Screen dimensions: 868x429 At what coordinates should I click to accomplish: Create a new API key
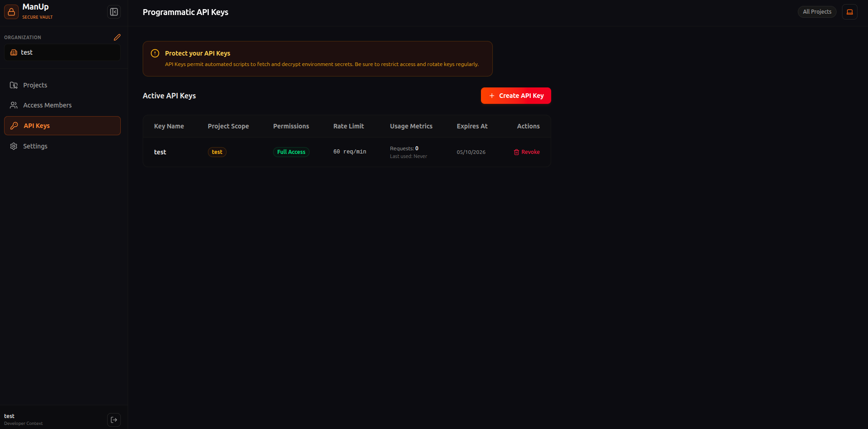click(516, 96)
